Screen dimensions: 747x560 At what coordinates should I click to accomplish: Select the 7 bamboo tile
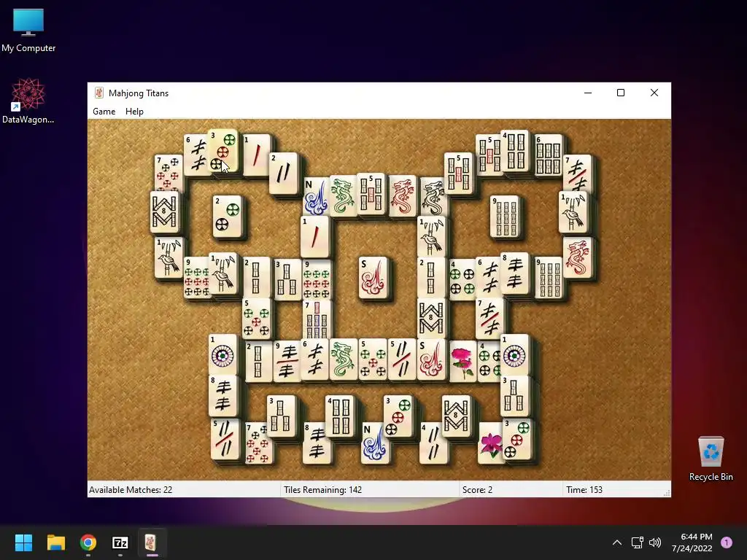(317, 319)
